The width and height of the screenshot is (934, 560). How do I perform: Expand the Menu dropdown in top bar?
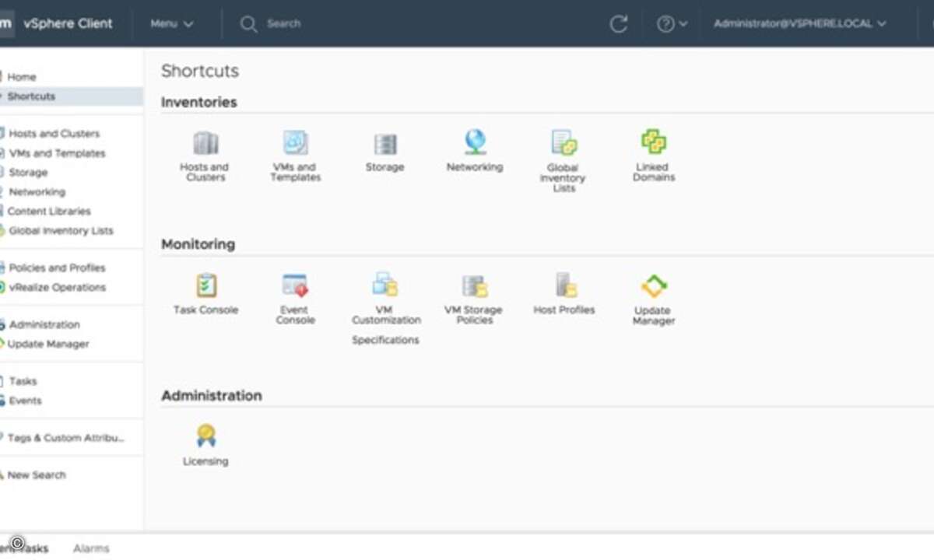(x=172, y=24)
